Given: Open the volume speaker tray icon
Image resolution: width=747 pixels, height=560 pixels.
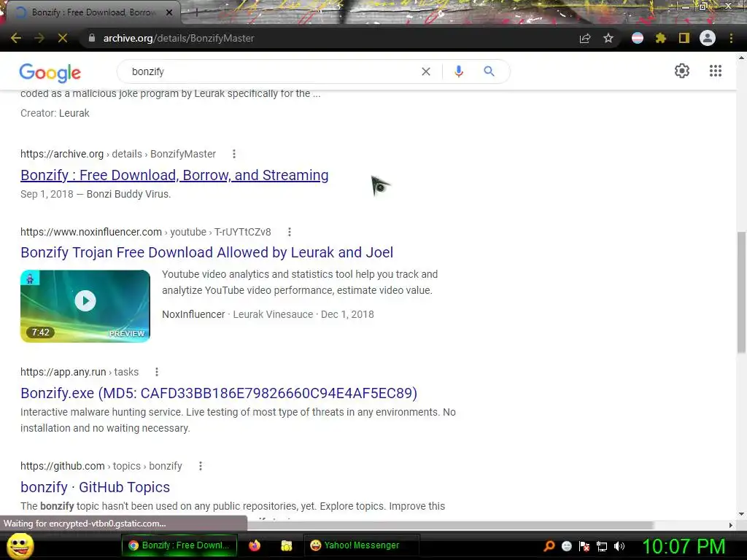Looking at the screenshot, I should (x=619, y=546).
